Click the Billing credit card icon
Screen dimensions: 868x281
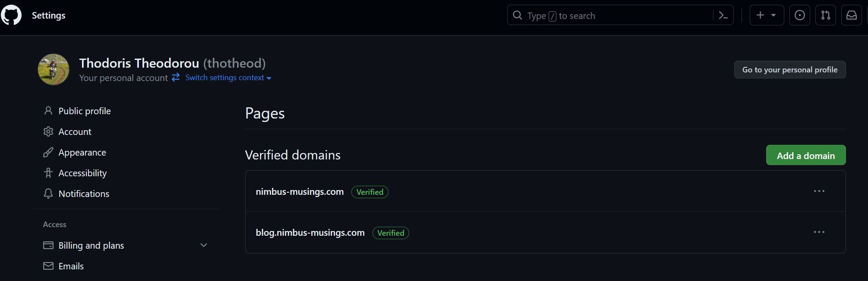tap(48, 245)
